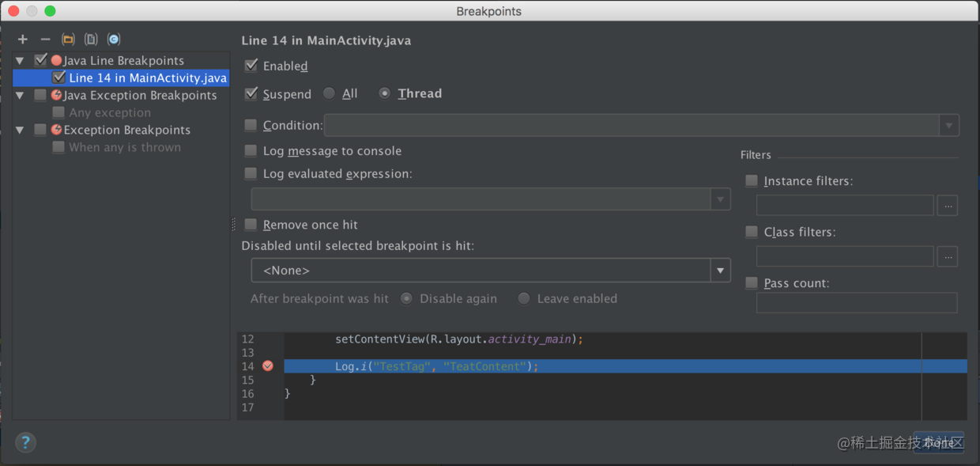Collapse the Exception Breakpoints group
Image resolution: width=980 pixels, height=466 pixels.
click(20, 131)
